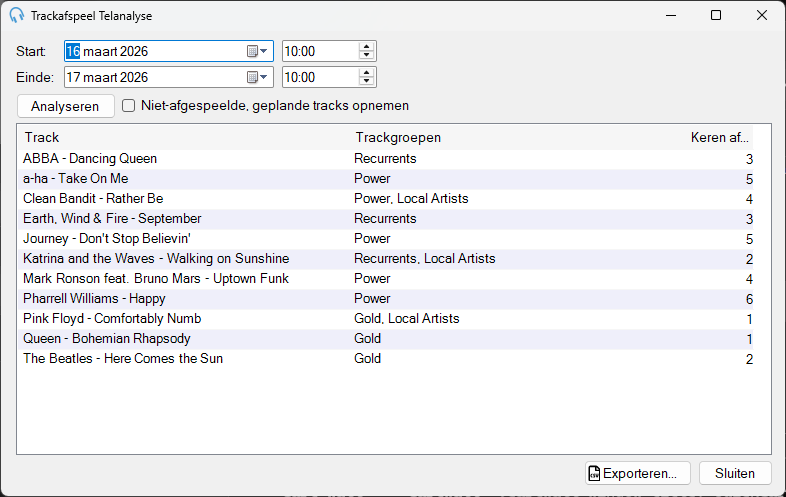Select row Pharrell Williams - Happy

coord(385,299)
